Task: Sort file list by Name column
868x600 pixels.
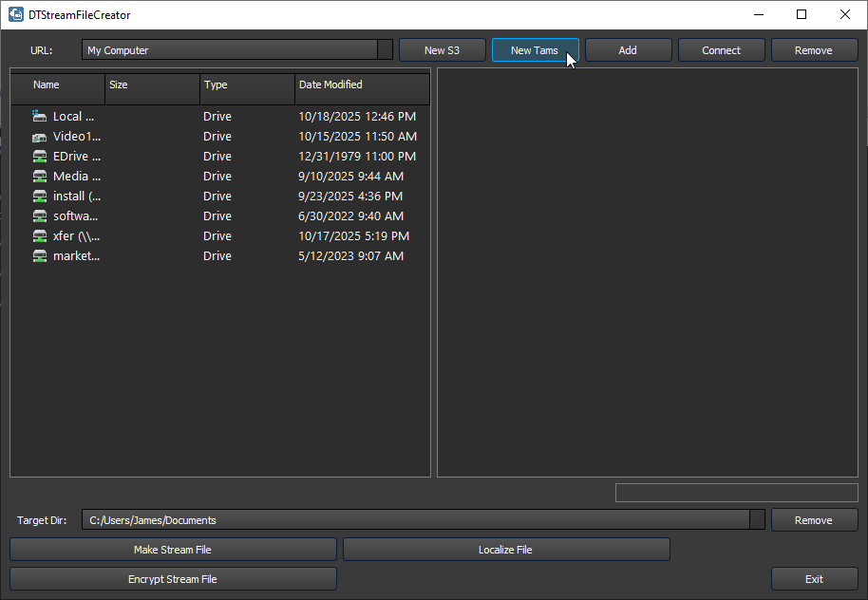Action: pos(57,85)
